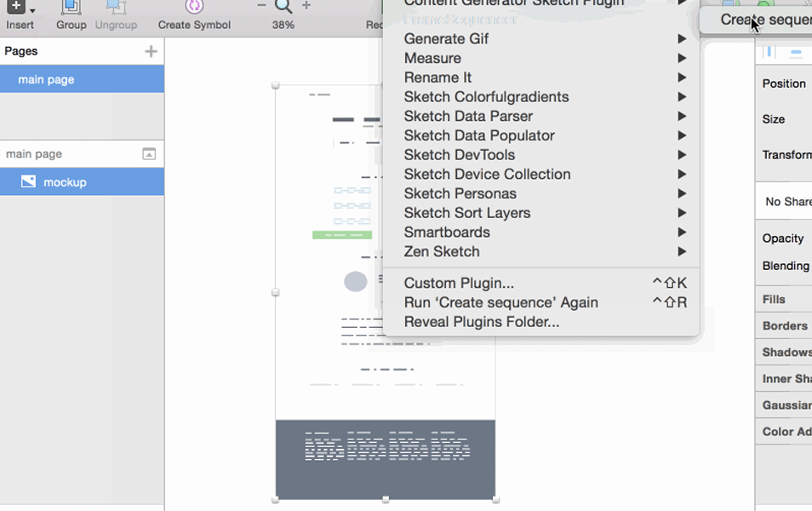The width and height of the screenshot is (812, 511).
Task: Run 'Create sequence' Again from the menu
Action: [502, 302]
